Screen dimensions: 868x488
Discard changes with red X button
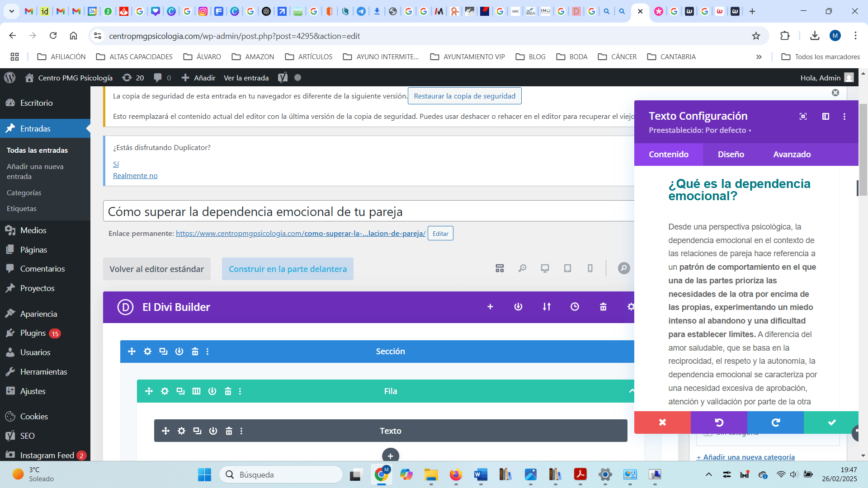662,422
